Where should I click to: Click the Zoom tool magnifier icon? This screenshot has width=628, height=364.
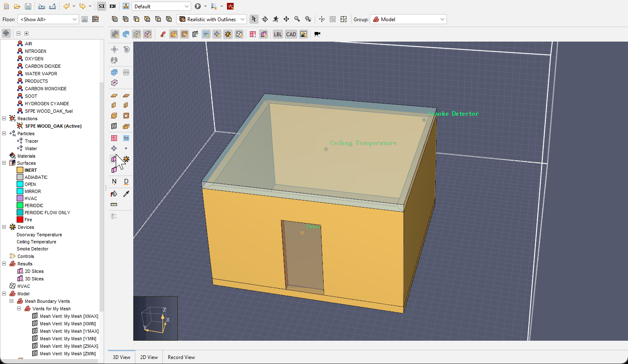(297, 19)
